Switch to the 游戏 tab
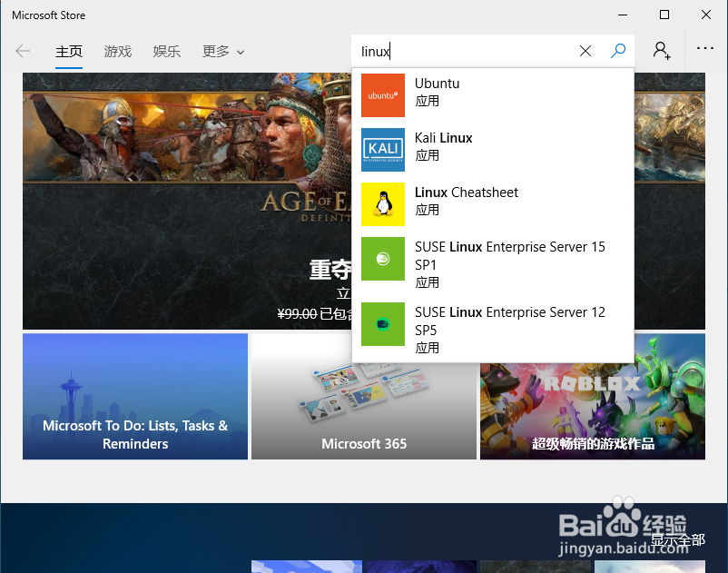Viewport: 728px width, 573px height. point(118,52)
